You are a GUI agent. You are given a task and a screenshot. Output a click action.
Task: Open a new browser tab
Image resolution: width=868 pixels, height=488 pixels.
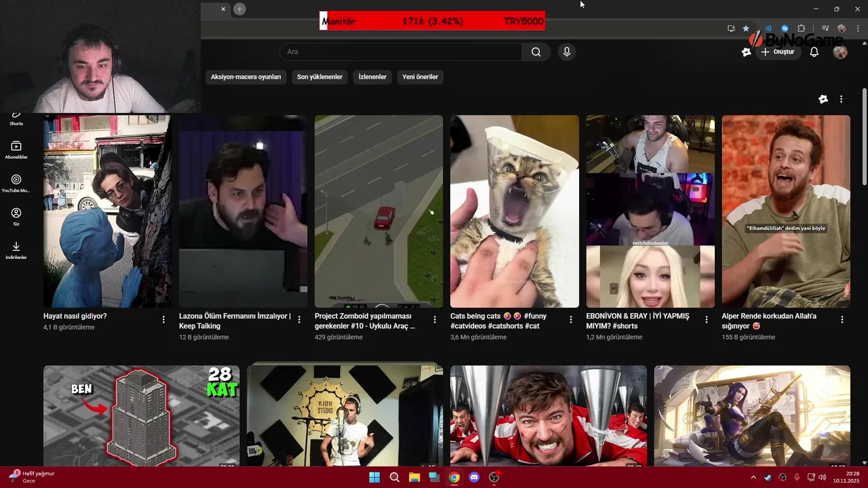239,9
